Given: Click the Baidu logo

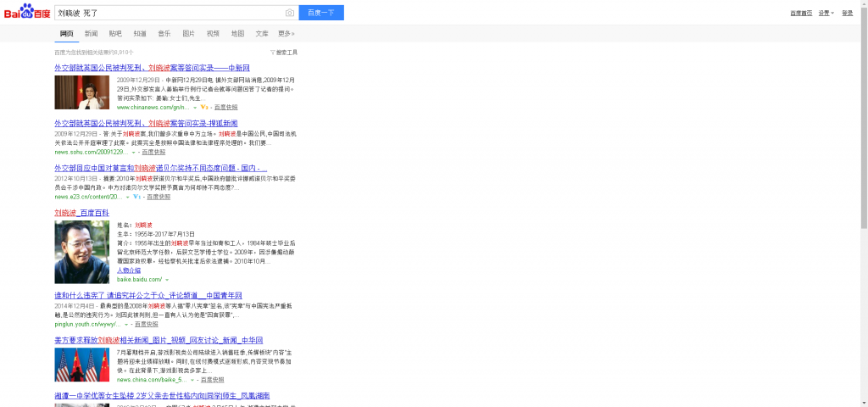Looking at the screenshot, I should tap(27, 13).
